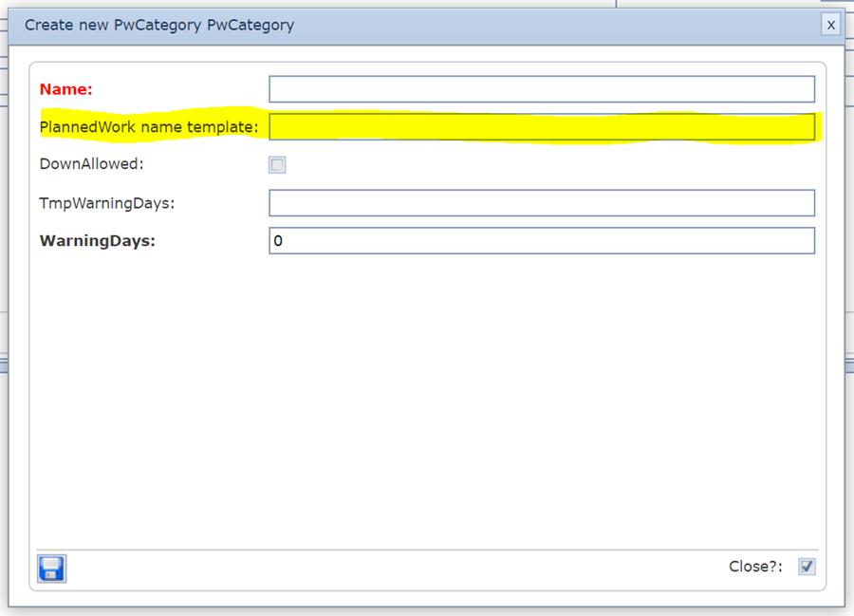Viewport: 854px width, 616px height.
Task: Click the dialog's bottom bar beside the save icon
Action: pyautogui.click(x=380, y=568)
